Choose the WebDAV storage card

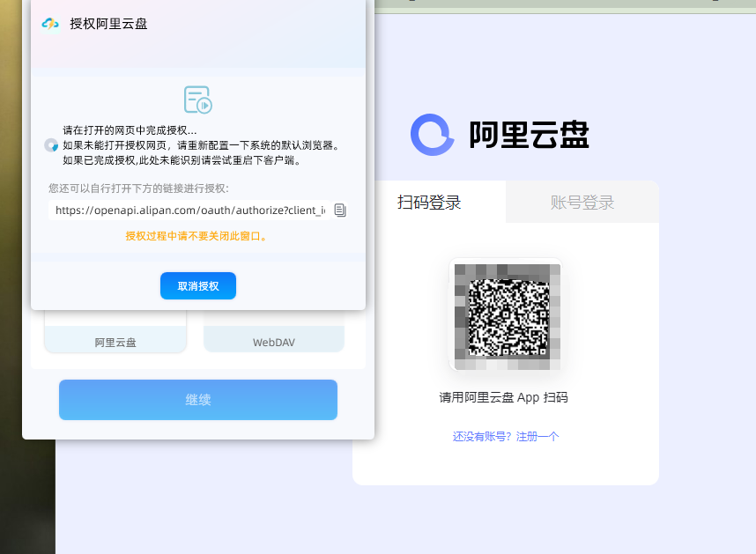(274, 332)
